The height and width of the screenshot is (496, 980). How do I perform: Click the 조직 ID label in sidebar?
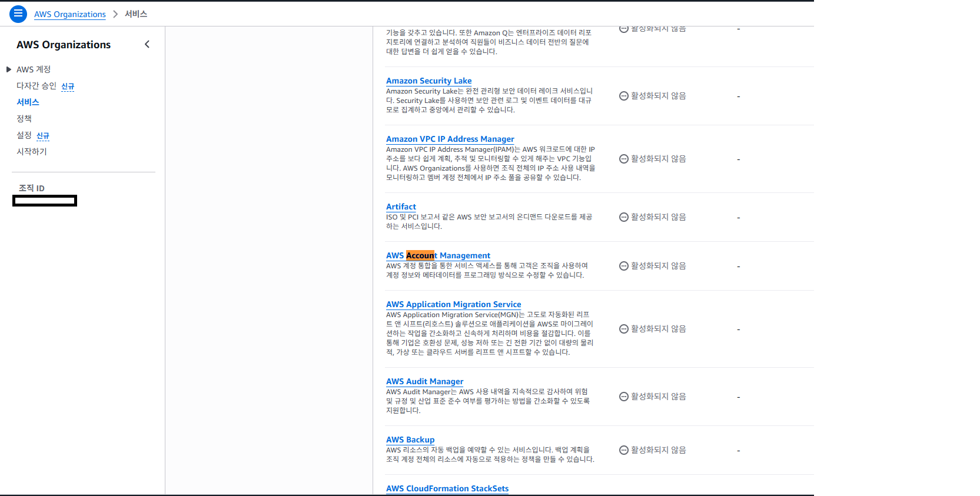pos(32,188)
